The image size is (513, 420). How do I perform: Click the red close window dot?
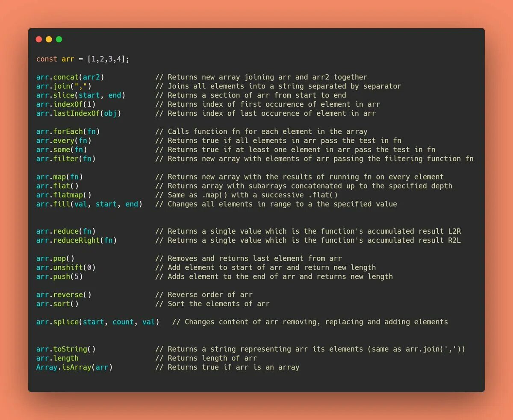coord(39,39)
